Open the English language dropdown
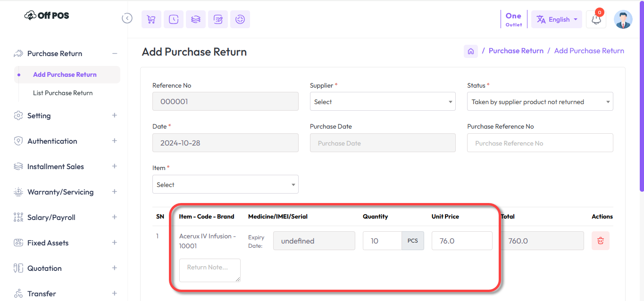Viewport: 644px width, 301px height. 557,19
